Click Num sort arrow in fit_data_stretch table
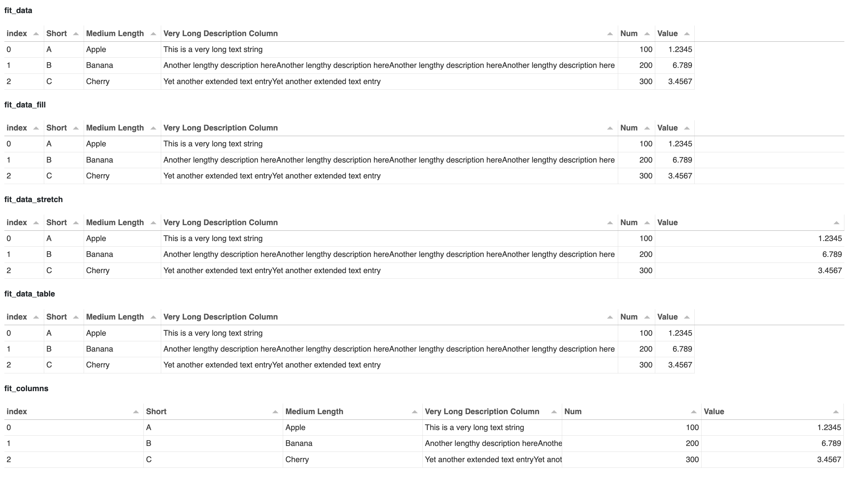 click(647, 223)
